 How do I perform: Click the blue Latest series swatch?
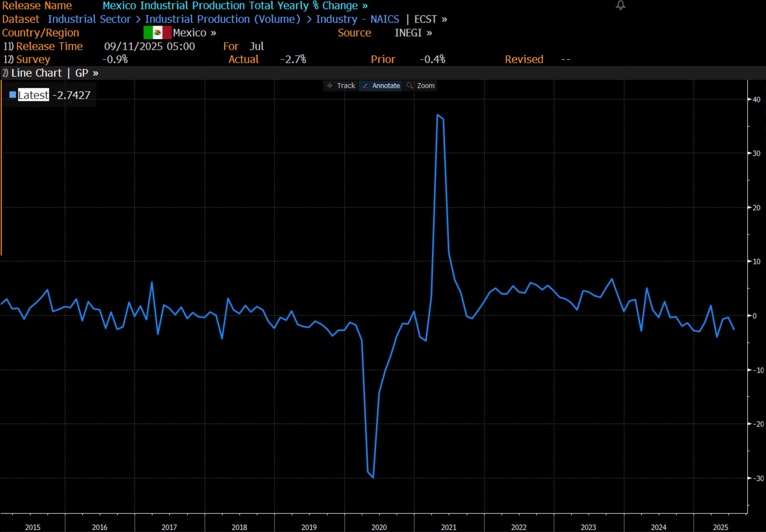[13, 95]
